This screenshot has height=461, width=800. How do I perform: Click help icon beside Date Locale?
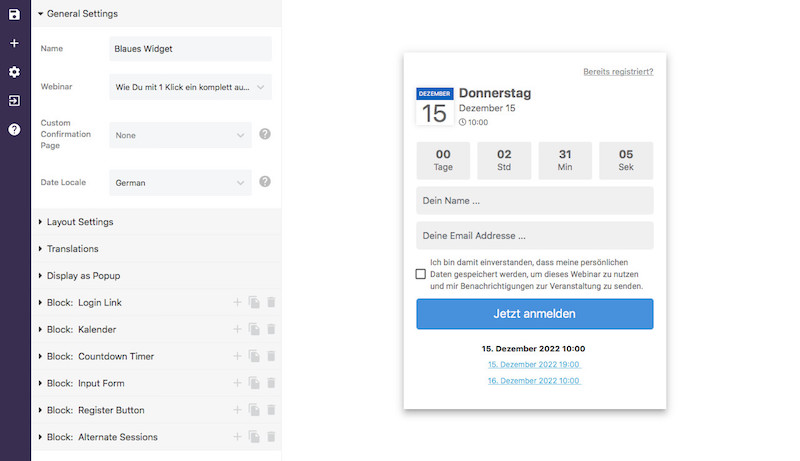tap(265, 182)
